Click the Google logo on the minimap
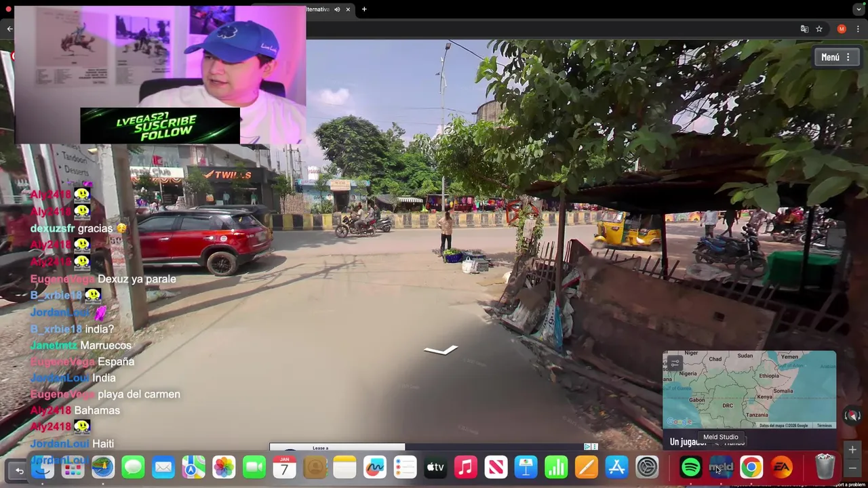 coord(679,422)
